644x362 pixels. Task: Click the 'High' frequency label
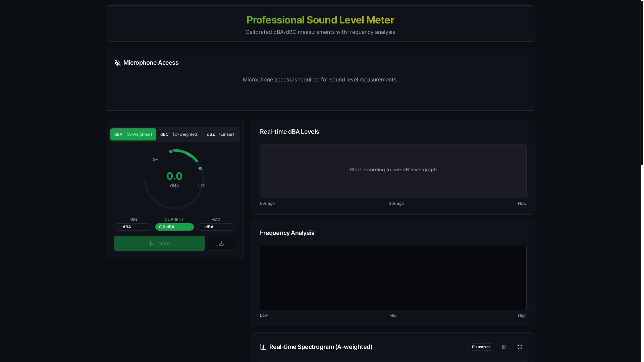pos(522,315)
